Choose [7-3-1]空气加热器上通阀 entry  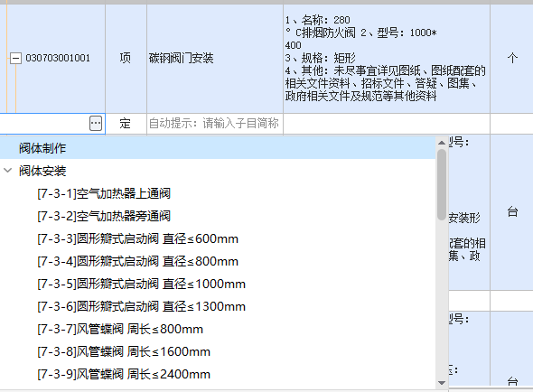(x=104, y=193)
